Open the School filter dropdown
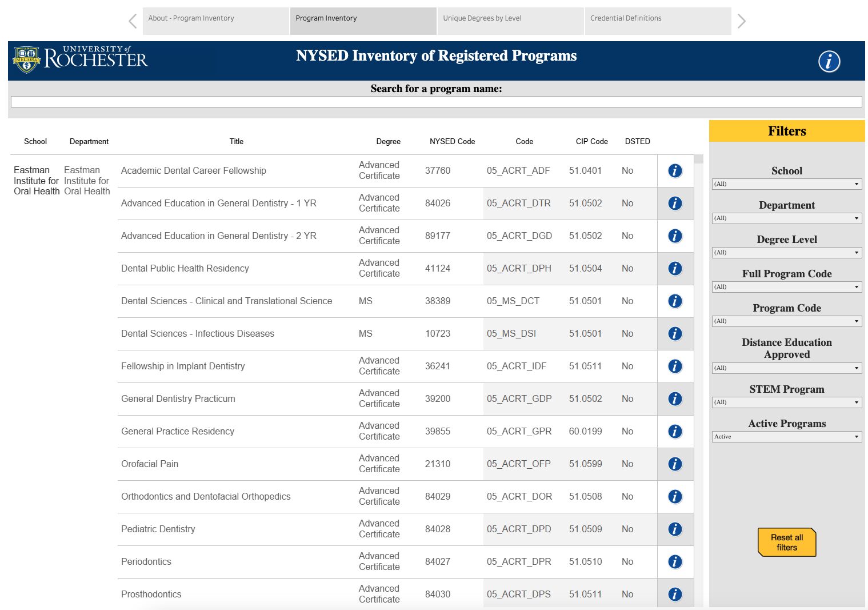 coord(787,184)
